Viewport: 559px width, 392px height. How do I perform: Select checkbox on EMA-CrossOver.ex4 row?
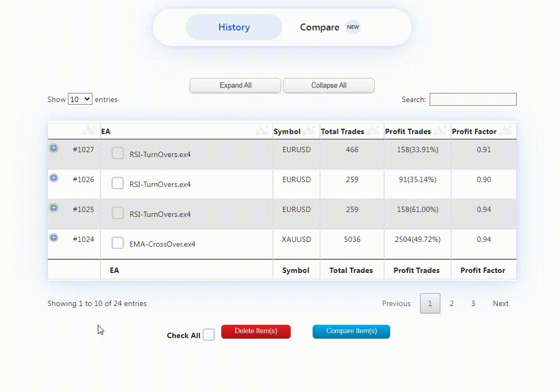click(117, 242)
